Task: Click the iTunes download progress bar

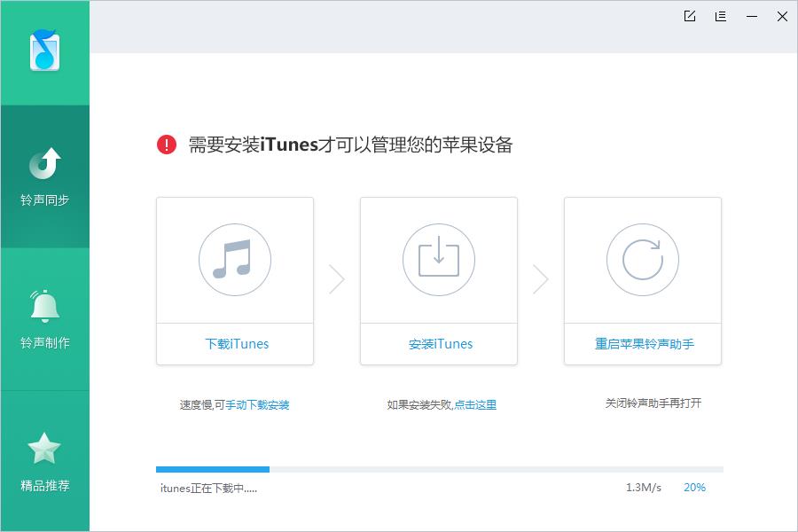Action: click(439, 469)
